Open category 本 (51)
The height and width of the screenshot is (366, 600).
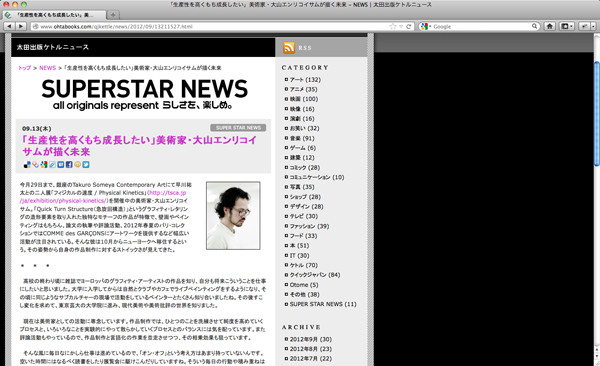pos(299,245)
